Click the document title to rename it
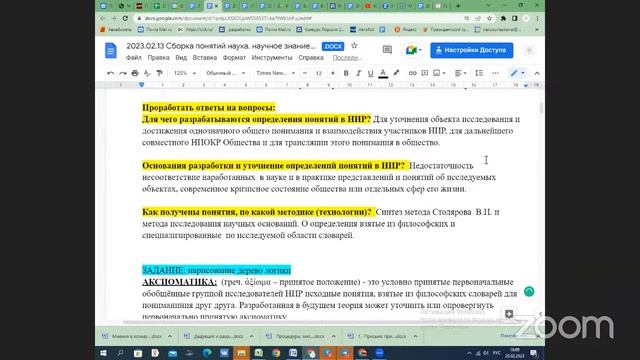 (221, 46)
